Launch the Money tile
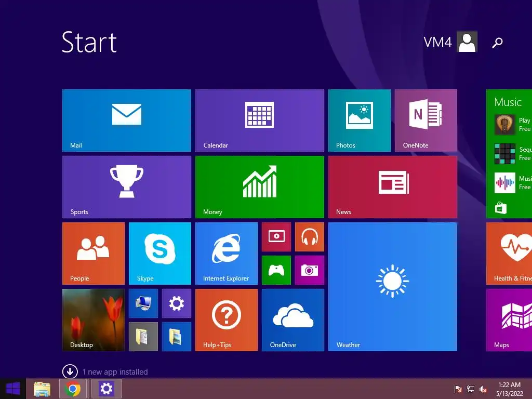The image size is (532, 399). (x=260, y=187)
